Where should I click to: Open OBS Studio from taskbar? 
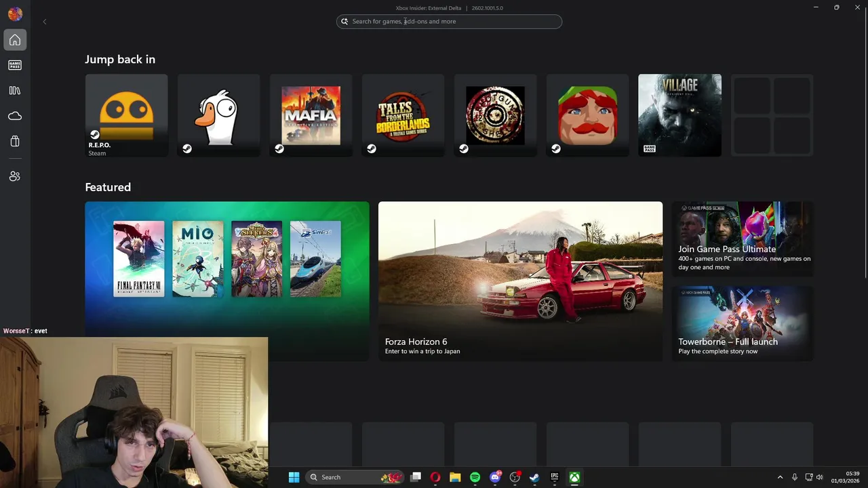515,477
